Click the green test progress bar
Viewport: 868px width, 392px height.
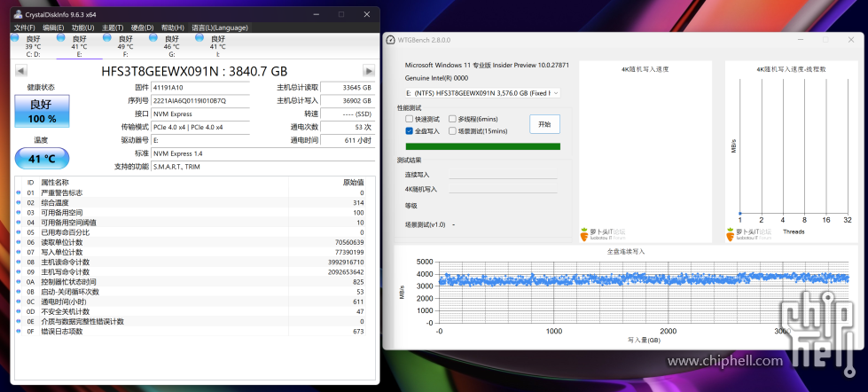482,146
